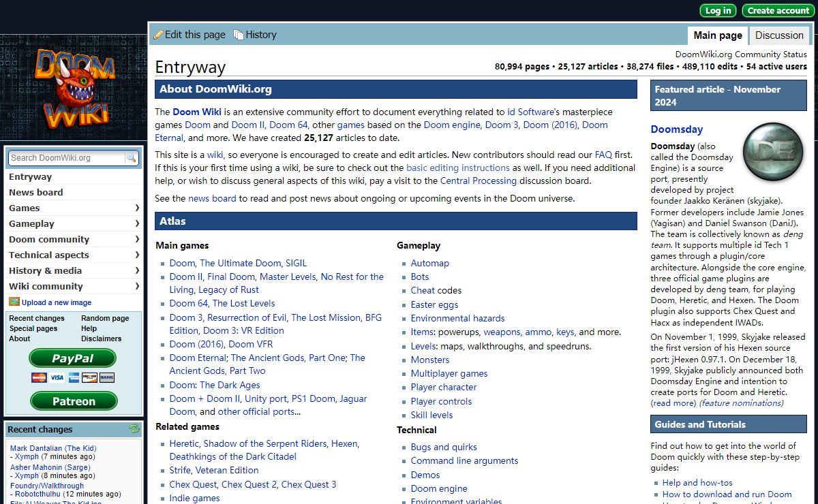
Task: Open Foundry/Walkthrough recent change
Action: 47,486
